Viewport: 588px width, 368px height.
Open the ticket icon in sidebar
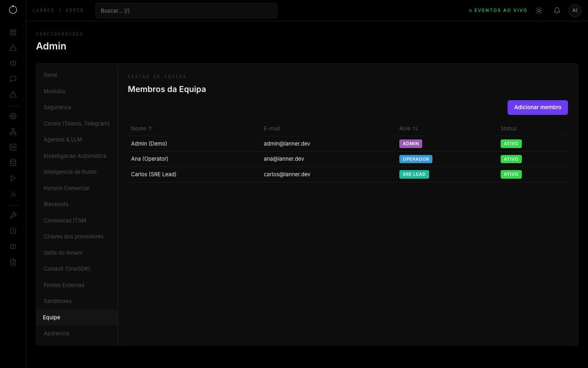tap(13, 63)
